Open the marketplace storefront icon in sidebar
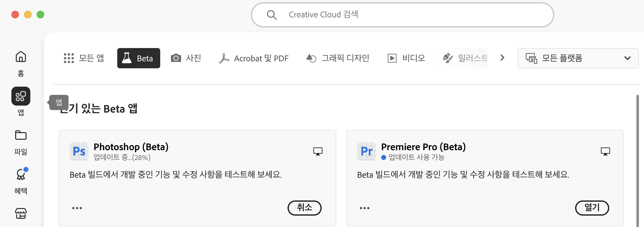Screen dimensions: 644x227 click(x=21, y=213)
